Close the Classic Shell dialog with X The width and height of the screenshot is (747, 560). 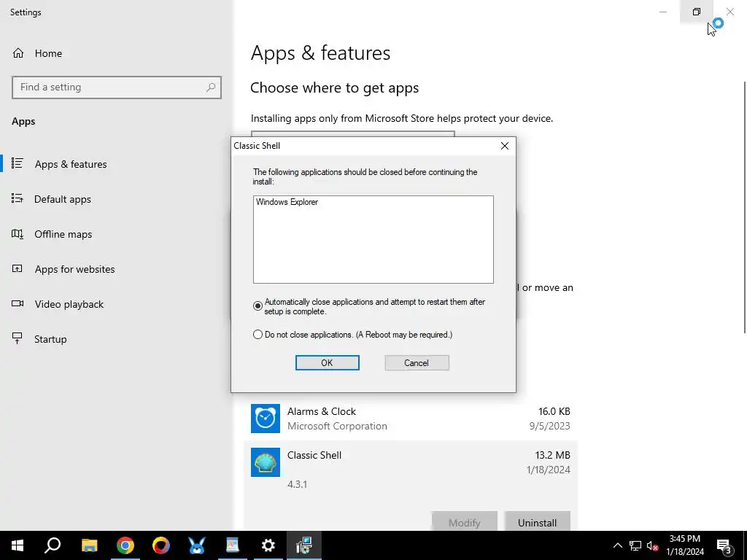tap(505, 146)
